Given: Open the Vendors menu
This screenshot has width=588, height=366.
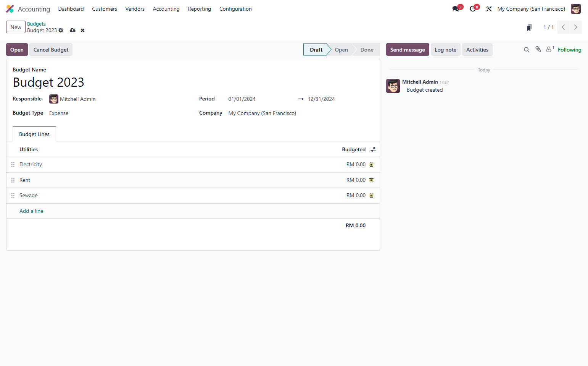Looking at the screenshot, I should (135, 9).
